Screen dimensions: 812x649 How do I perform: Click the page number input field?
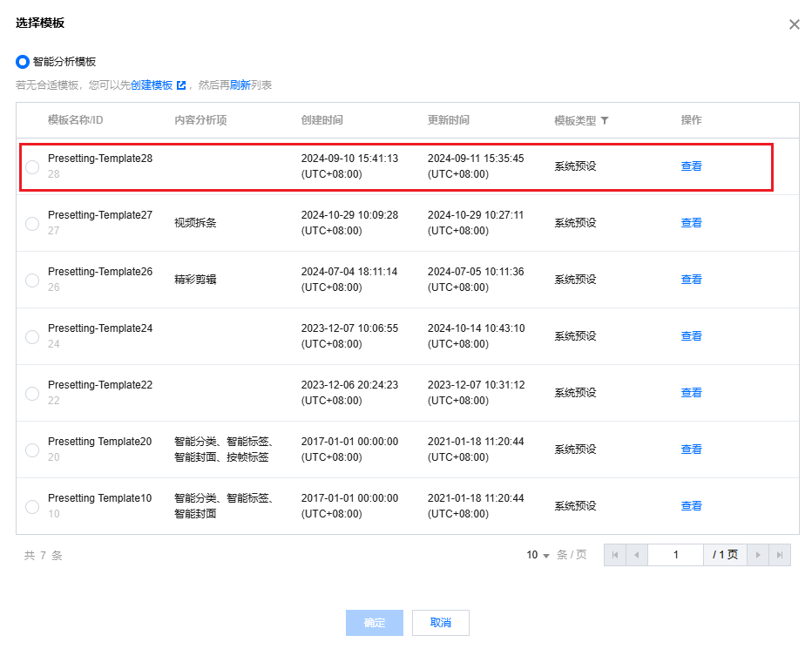coord(675,555)
